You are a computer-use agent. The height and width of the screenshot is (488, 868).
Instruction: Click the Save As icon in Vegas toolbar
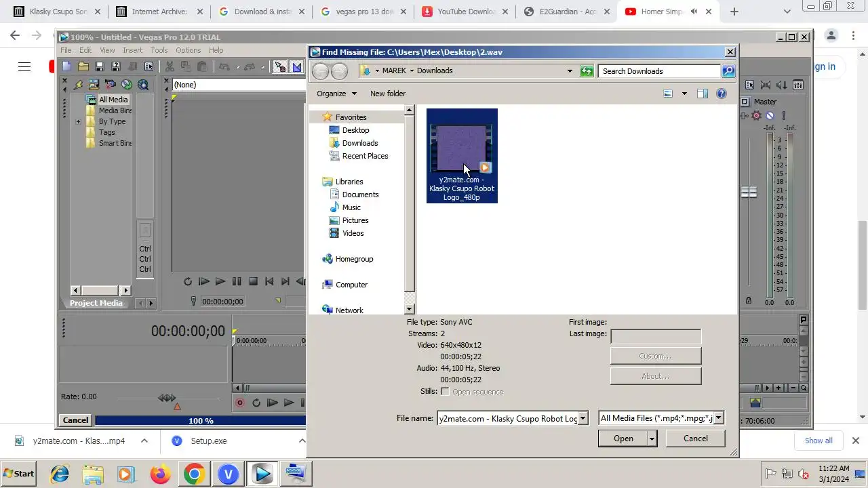pos(116,66)
